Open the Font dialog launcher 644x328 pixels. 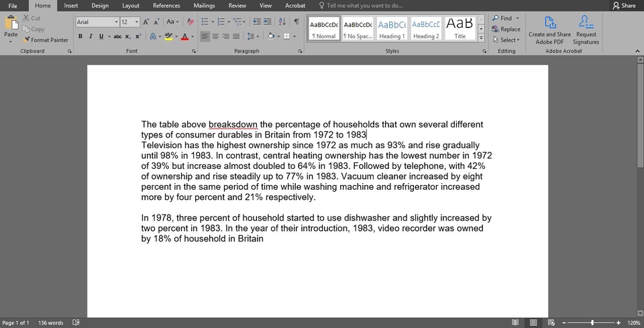pos(193,52)
